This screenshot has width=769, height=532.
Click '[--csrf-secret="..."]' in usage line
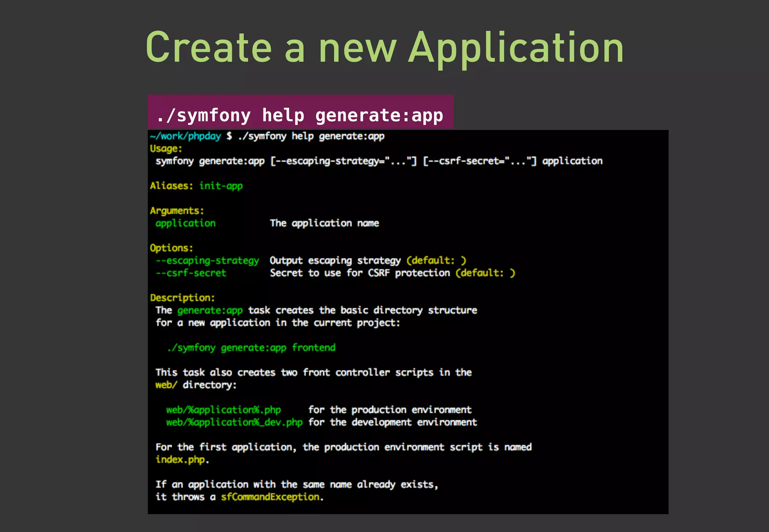point(479,161)
